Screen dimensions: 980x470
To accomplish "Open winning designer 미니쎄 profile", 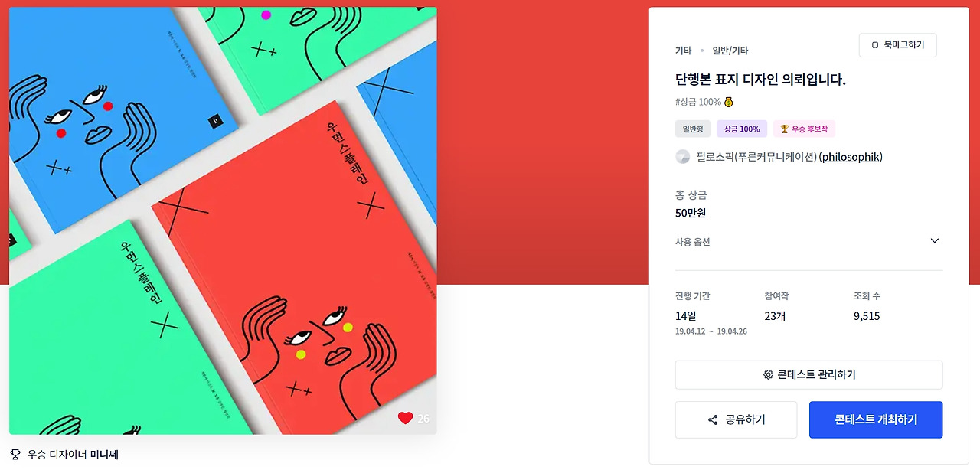I will coord(104,454).
